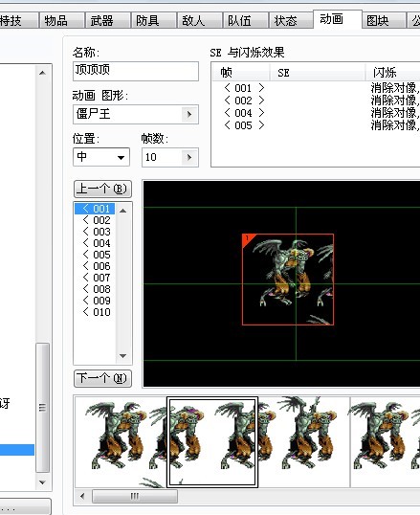The height and width of the screenshot is (515, 420).
Task: Click frame list scroll up arrow
Action: click(123, 211)
